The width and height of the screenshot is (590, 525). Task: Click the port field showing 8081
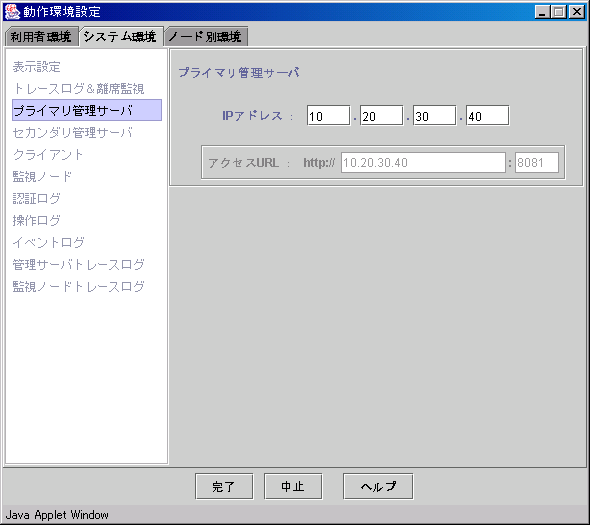537,163
